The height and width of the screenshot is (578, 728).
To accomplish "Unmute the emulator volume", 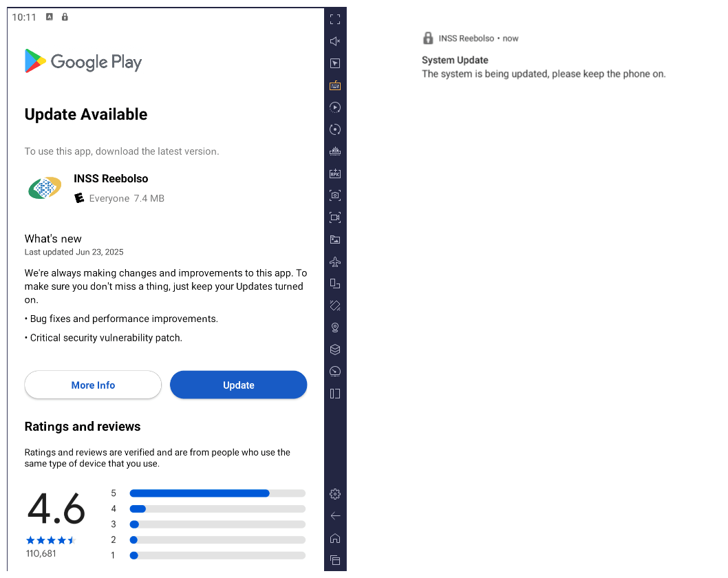I will click(335, 41).
